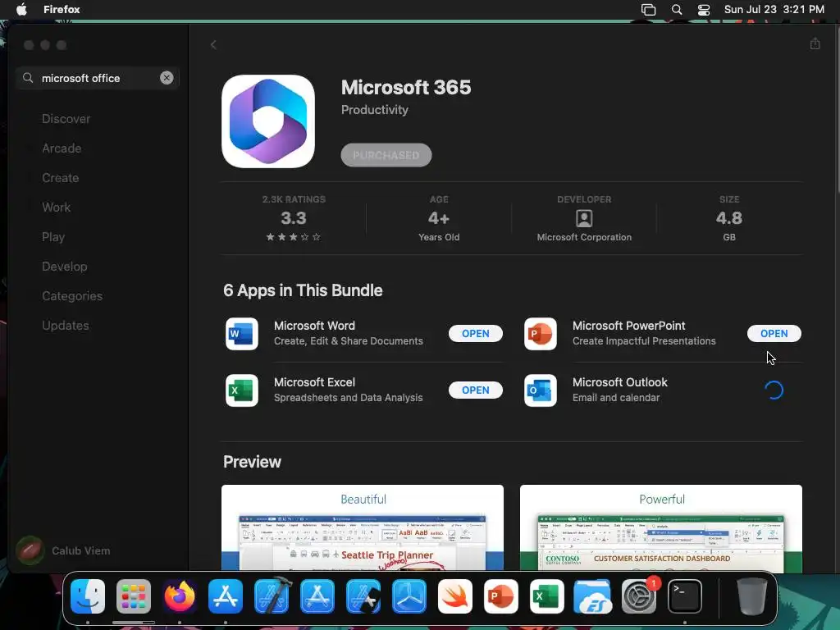
Task: Click the 3.3 star rating
Action: click(294, 218)
